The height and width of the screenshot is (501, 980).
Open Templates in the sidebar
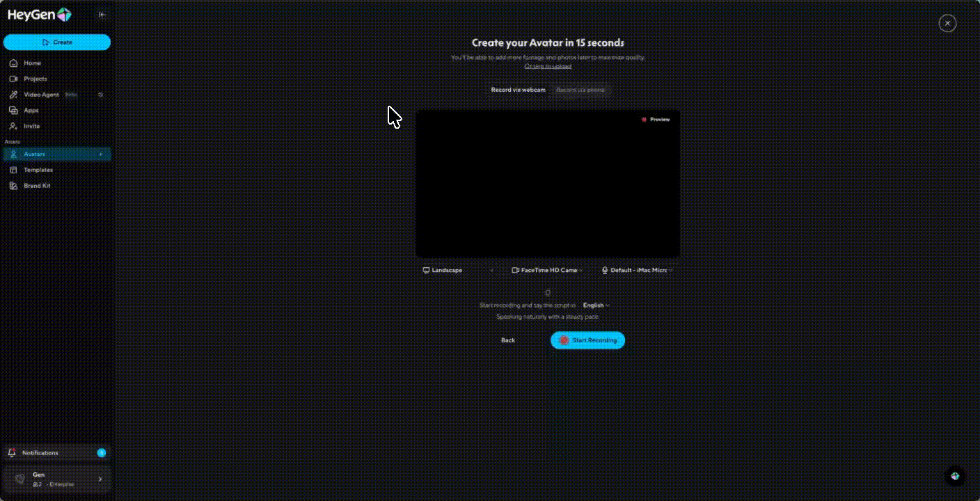tap(38, 170)
